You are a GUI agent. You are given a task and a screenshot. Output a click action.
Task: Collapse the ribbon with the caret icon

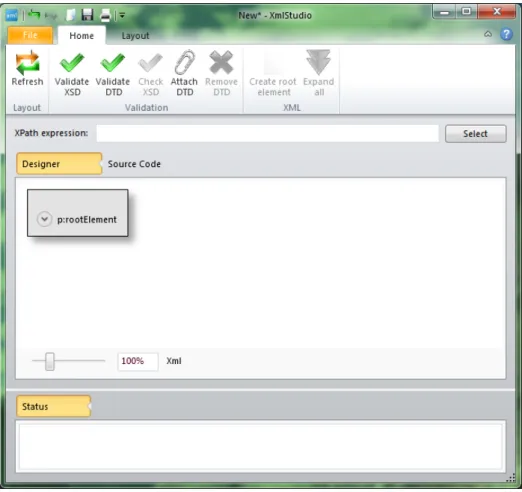click(x=488, y=34)
